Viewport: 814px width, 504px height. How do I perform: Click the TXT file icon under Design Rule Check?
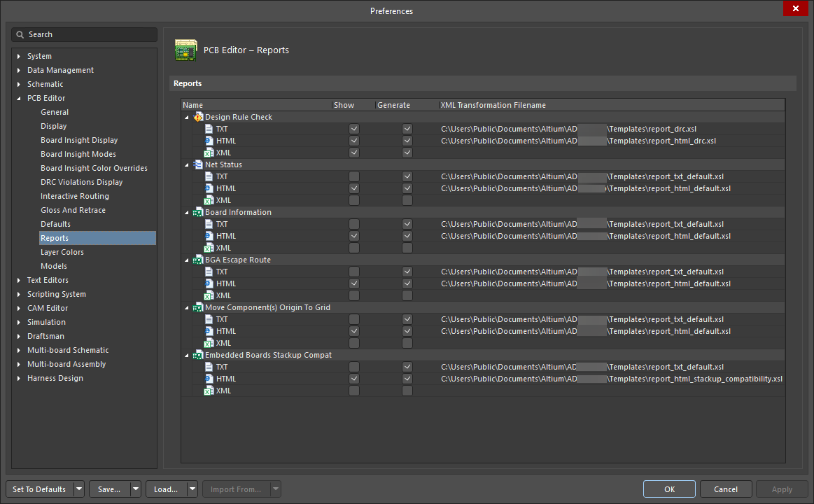tap(208, 128)
